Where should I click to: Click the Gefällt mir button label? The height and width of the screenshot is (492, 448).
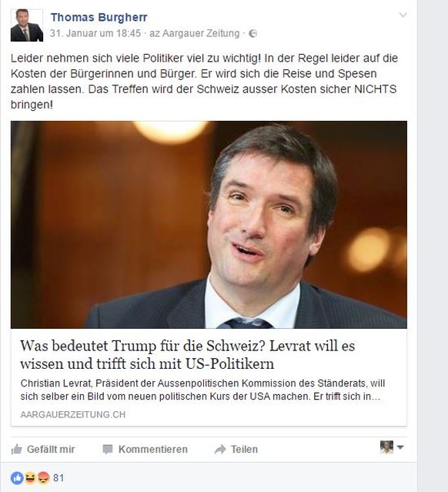pos(51,450)
